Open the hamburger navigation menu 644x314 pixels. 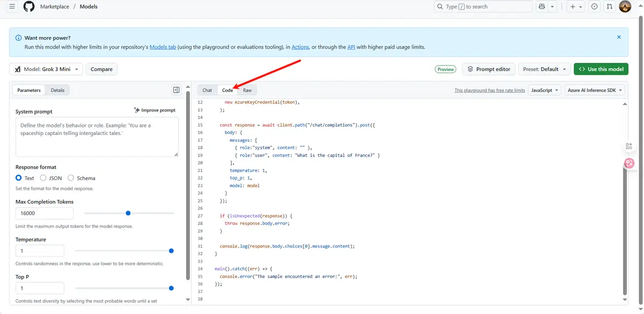(x=12, y=7)
